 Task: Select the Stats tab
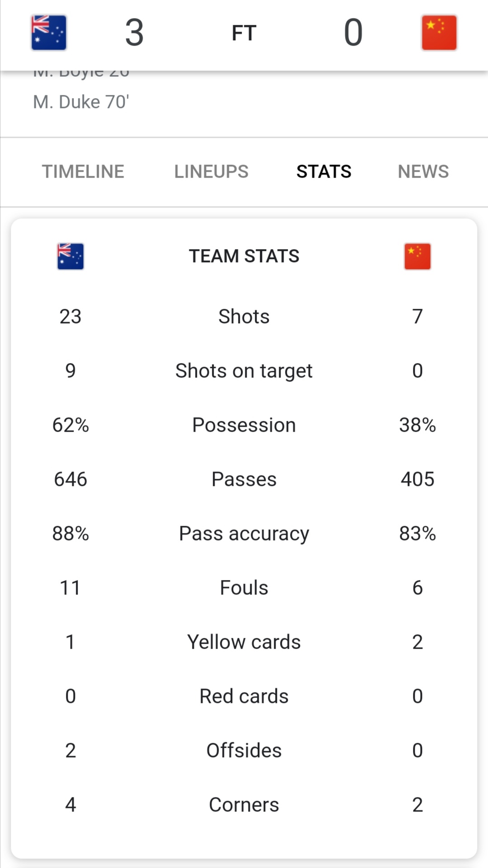(324, 172)
